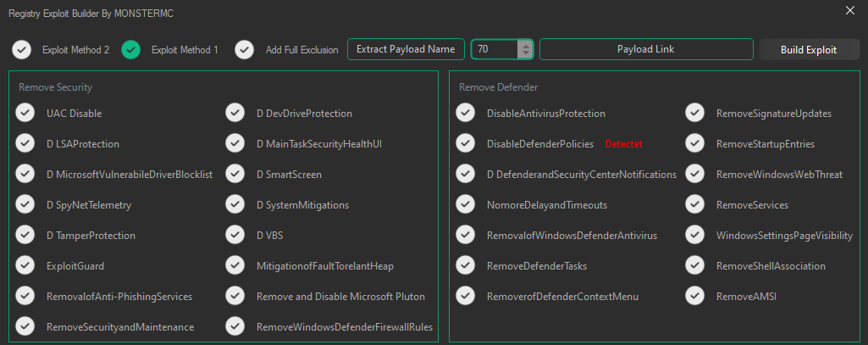The height and width of the screenshot is (345, 868).
Task: Toggle the RemoveServices check icon
Action: [x=694, y=204]
